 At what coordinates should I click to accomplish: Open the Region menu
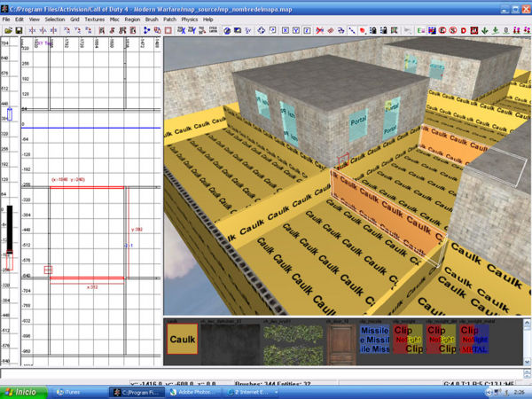(x=132, y=20)
